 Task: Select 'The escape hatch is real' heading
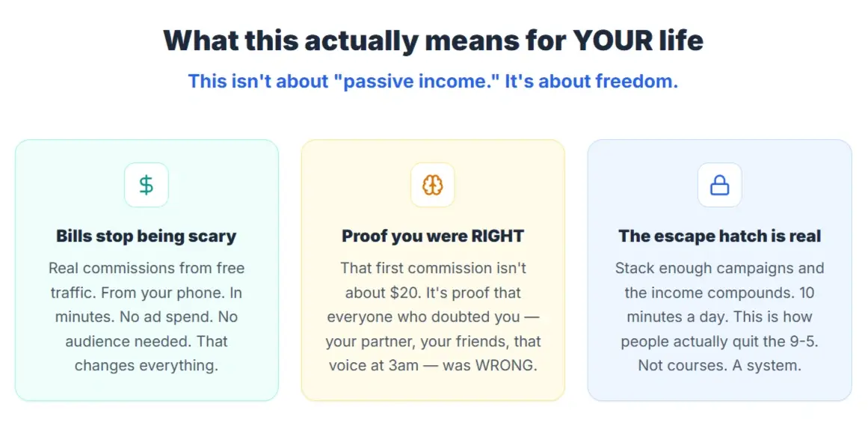click(720, 236)
